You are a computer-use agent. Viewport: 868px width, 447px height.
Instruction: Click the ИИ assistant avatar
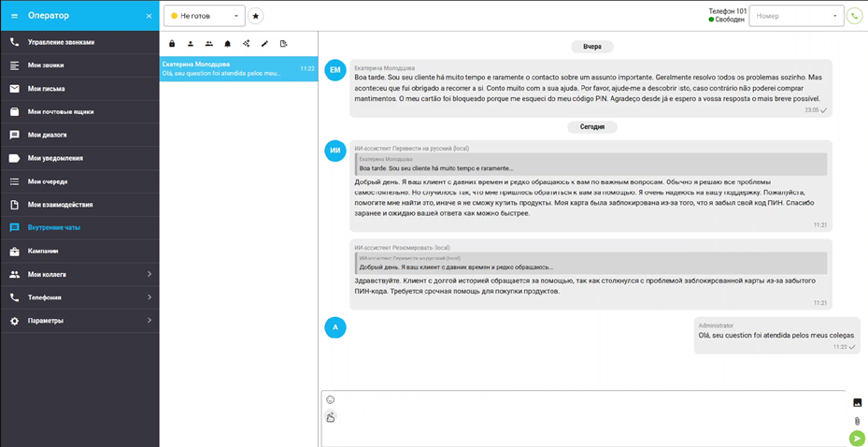pos(334,151)
